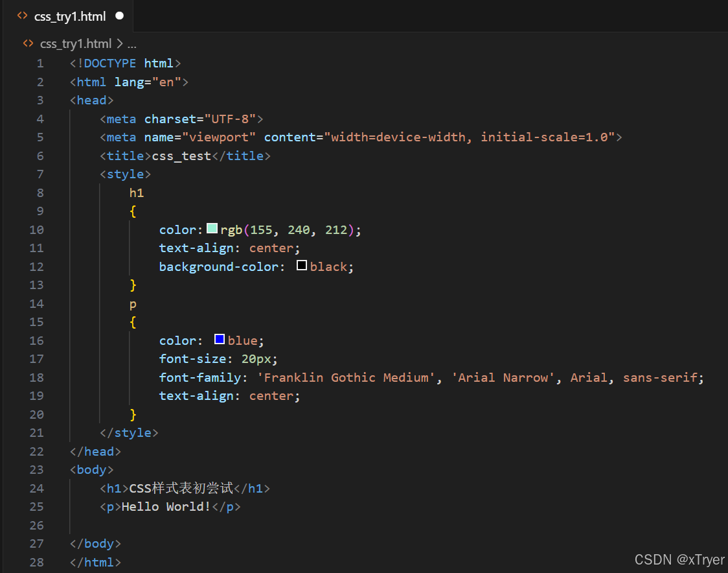
Task: Click the empty line 26 in the body
Action: tap(259, 525)
